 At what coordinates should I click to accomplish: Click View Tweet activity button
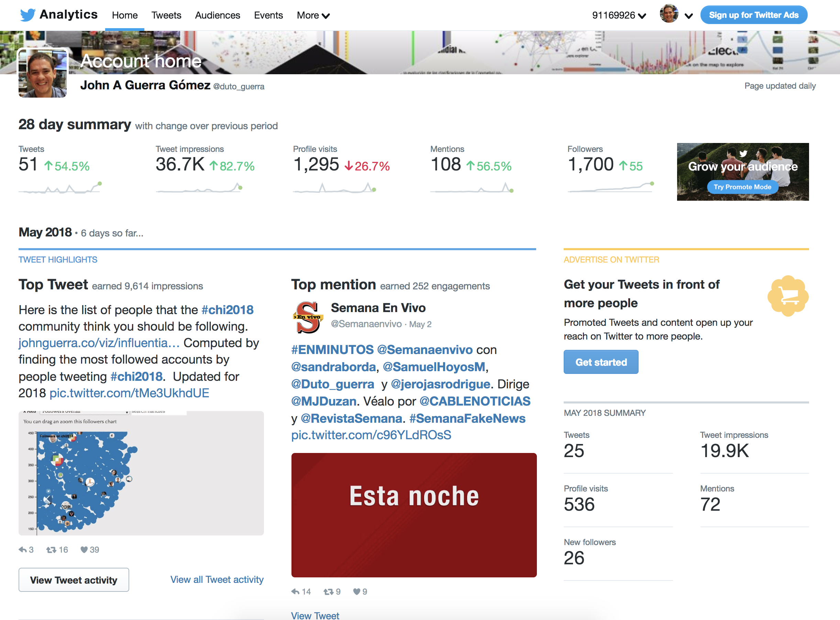click(x=74, y=580)
